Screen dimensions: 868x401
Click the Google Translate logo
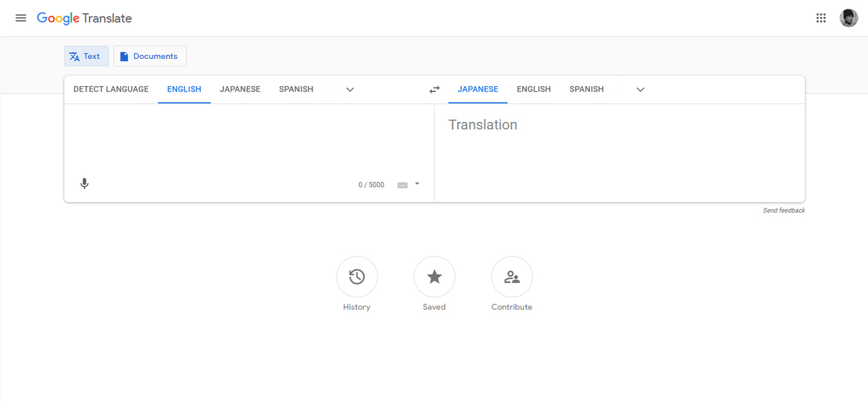click(84, 18)
